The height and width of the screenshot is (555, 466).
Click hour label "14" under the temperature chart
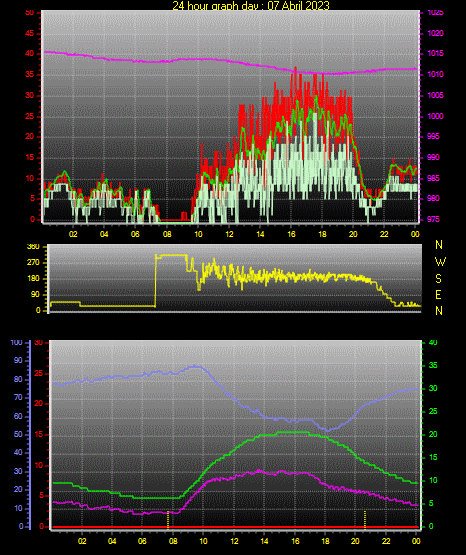tap(264, 541)
